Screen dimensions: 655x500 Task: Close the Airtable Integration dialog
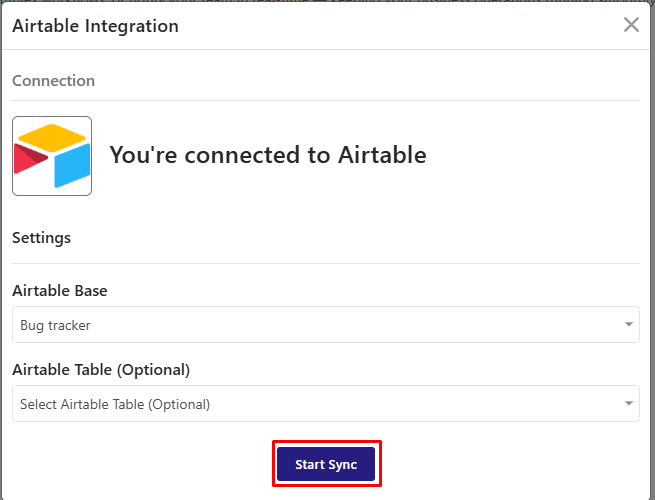point(631,25)
